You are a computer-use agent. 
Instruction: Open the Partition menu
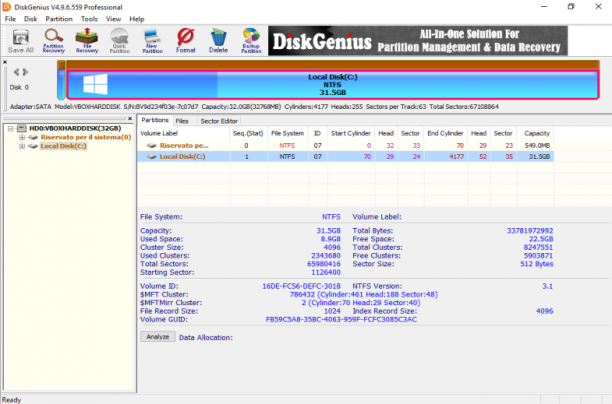pyautogui.click(x=59, y=19)
